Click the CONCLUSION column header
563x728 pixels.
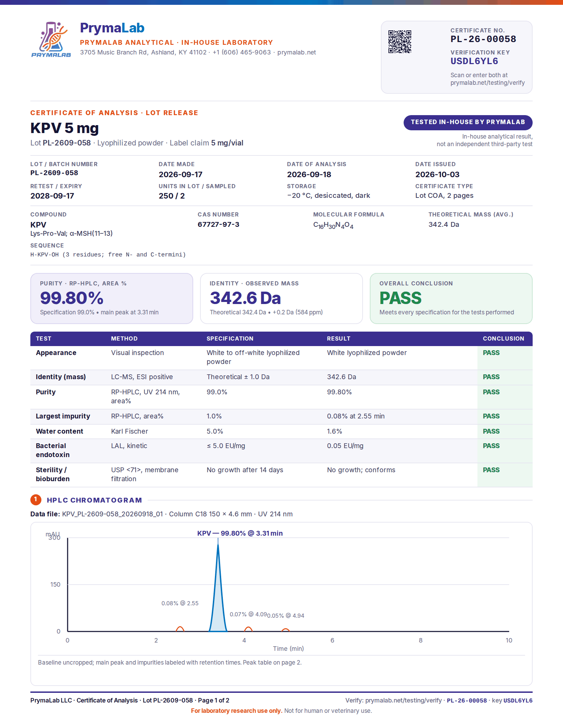pyautogui.click(x=503, y=338)
